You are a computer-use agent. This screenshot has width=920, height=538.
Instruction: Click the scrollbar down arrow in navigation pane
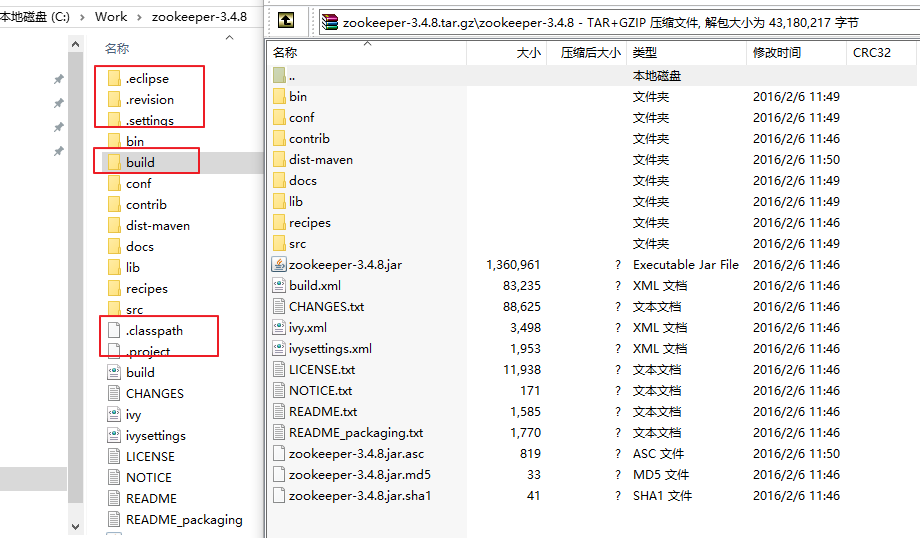tap(76, 526)
